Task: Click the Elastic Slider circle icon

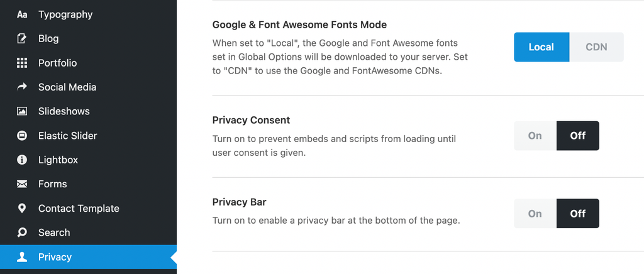Action: pos(22,136)
